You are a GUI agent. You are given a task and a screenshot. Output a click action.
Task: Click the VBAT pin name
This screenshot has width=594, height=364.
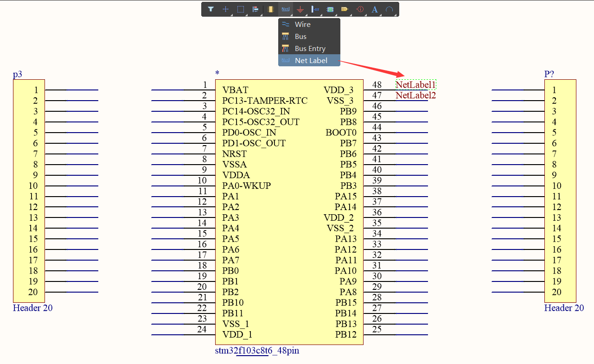236,90
